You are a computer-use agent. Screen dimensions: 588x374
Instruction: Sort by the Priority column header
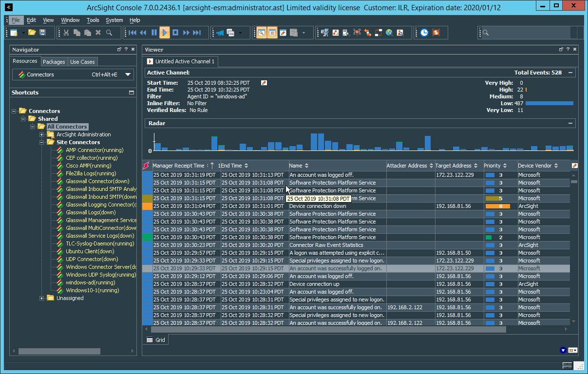pos(492,166)
